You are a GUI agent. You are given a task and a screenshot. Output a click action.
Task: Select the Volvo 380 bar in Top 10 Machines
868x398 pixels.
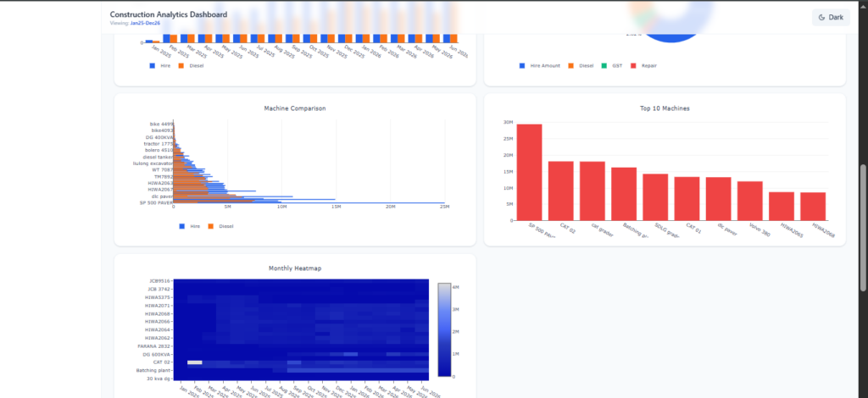point(749,201)
